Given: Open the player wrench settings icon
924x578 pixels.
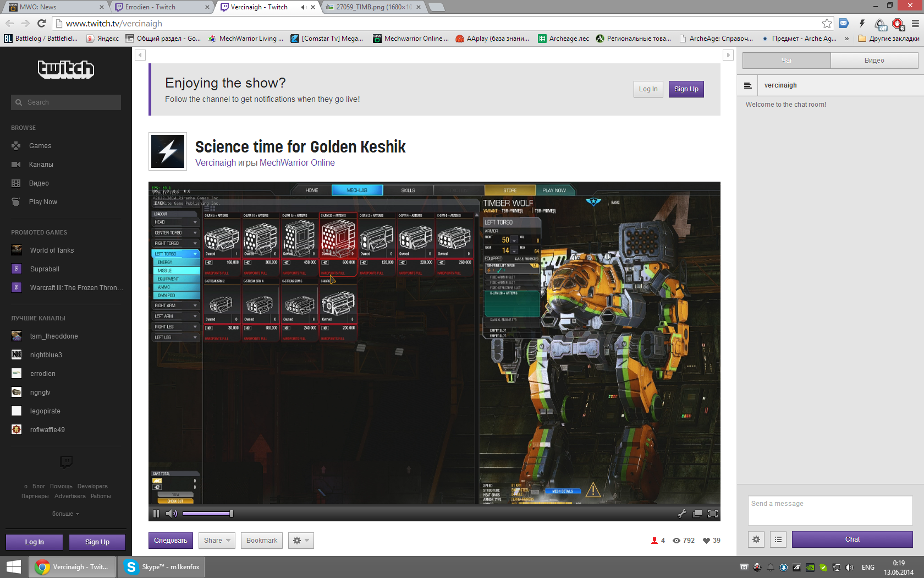Looking at the screenshot, I should click(681, 514).
